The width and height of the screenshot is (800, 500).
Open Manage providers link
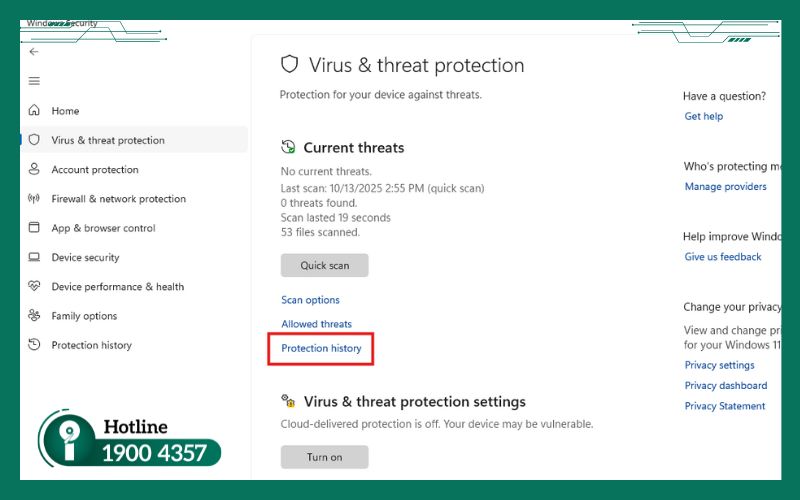[725, 187]
